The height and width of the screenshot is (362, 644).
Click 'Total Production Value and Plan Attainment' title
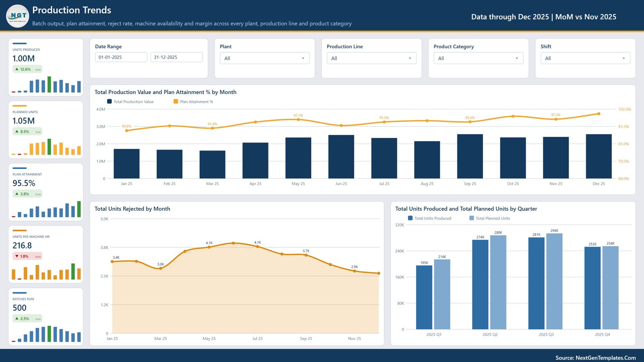pyautogui.click(x=165, y=92)
